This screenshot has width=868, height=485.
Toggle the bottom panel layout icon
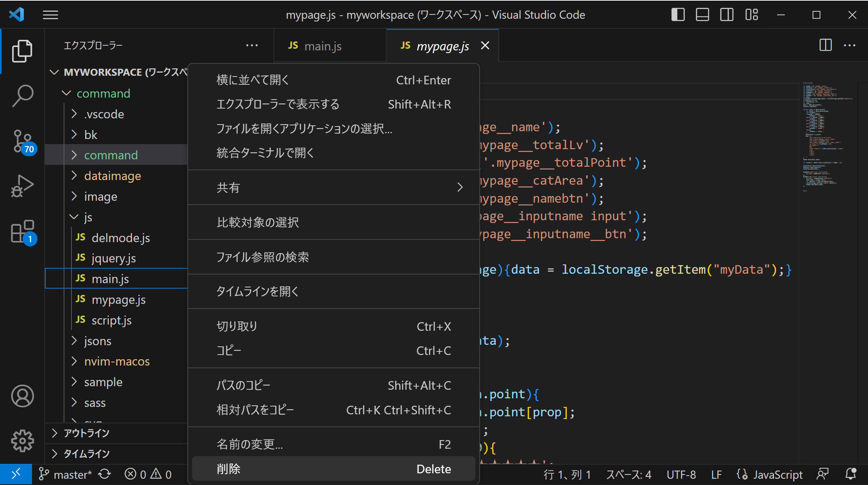pos(702,15)
